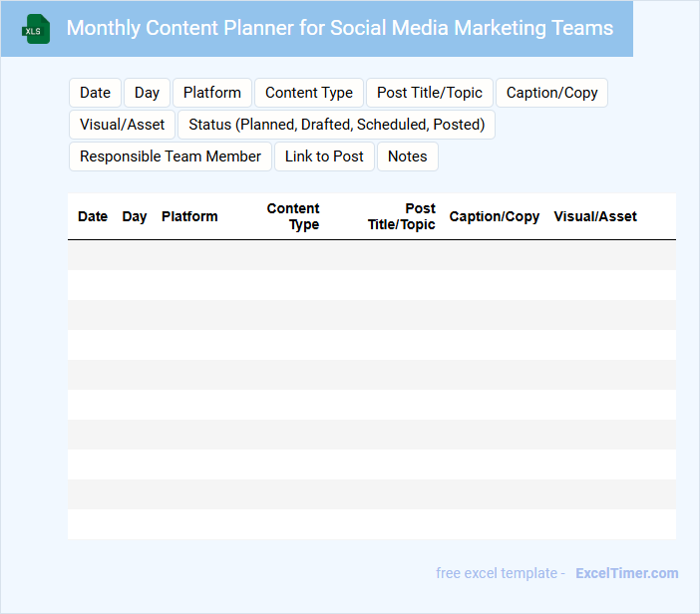Click the Visual/Asset tag chip

122,125
